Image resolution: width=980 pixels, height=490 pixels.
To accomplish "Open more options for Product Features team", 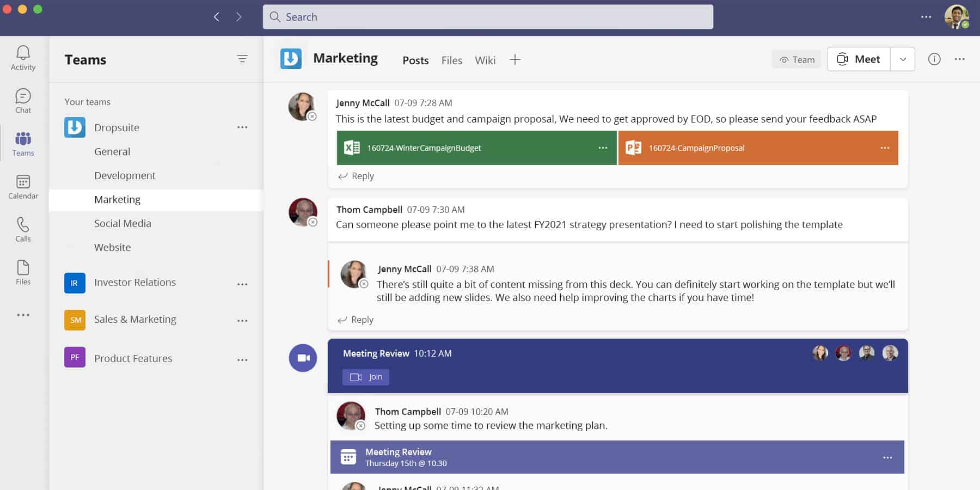I will 242,360.
